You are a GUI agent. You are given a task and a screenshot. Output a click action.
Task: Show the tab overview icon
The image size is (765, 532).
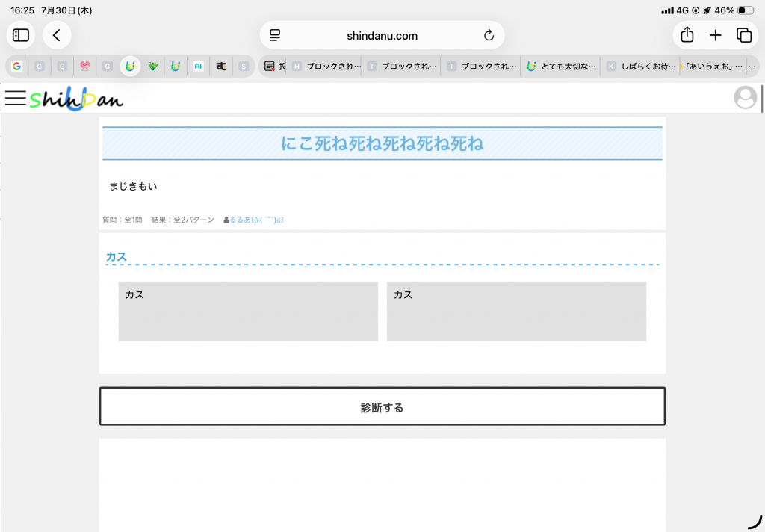pos(744,35)
